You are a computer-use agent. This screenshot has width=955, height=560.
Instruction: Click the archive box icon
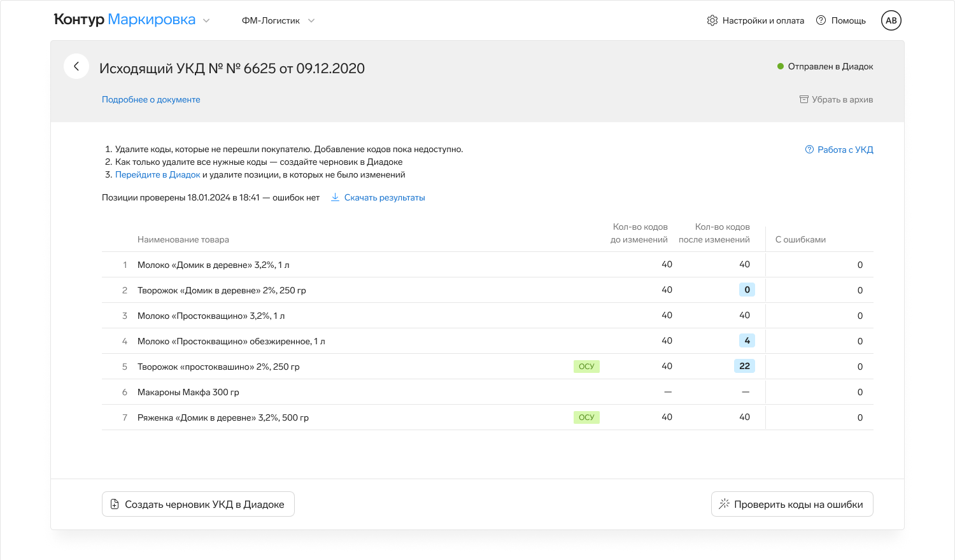[x=804, y=99]
